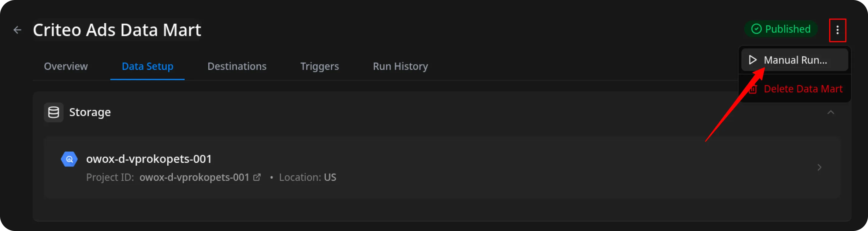
Task: Click the back arrow icon
Action: point(17,30)
